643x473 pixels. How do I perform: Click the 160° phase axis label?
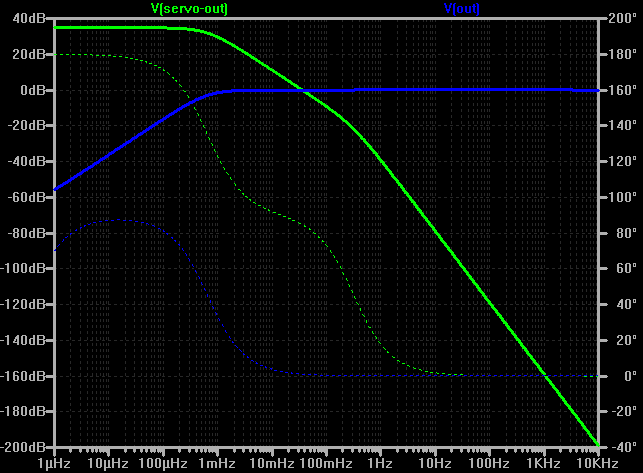click(622, 90)
